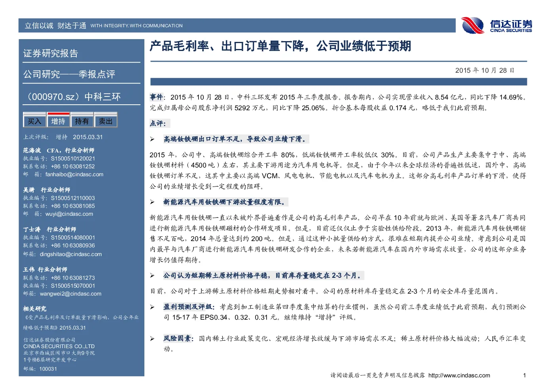This screenshot has width=555, height=392.
Task: Click the date 2015 年 10 月 28 日
Action: tap(485, 70)
